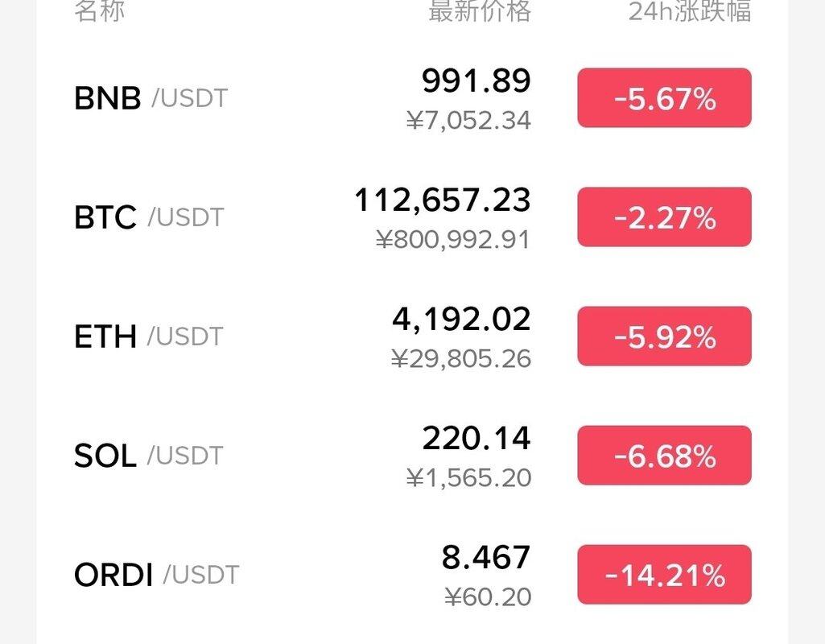
Task: Tap the -5.67% change badge for BNB
Action: [x=664, y=98]
